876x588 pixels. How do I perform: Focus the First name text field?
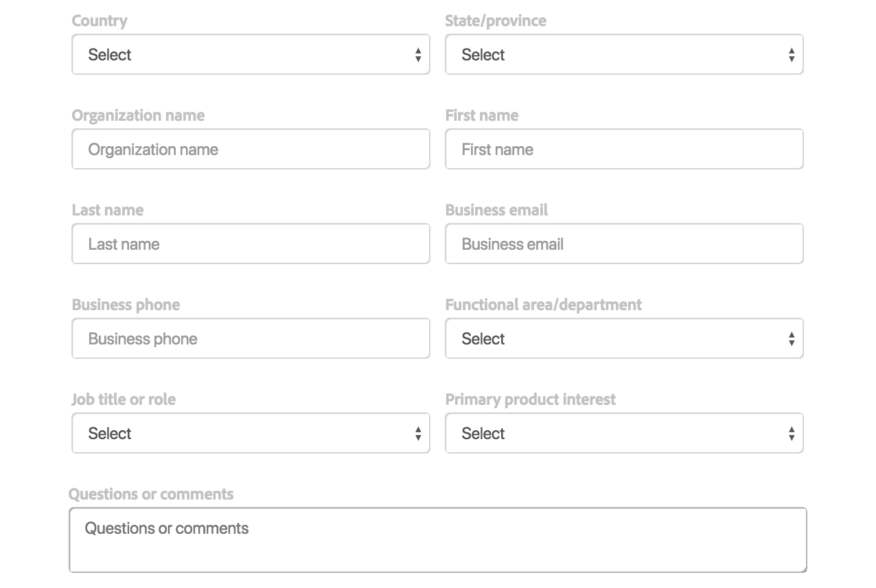click(624, 150)
